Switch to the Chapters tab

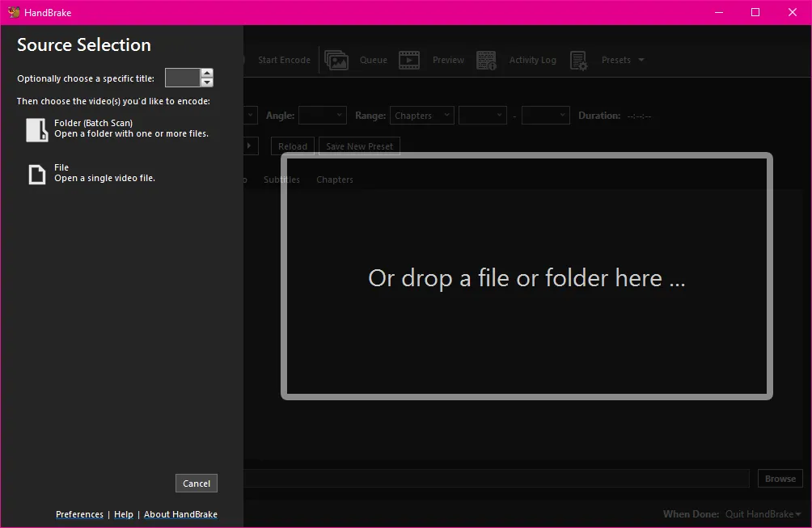(x=335, y=180)
